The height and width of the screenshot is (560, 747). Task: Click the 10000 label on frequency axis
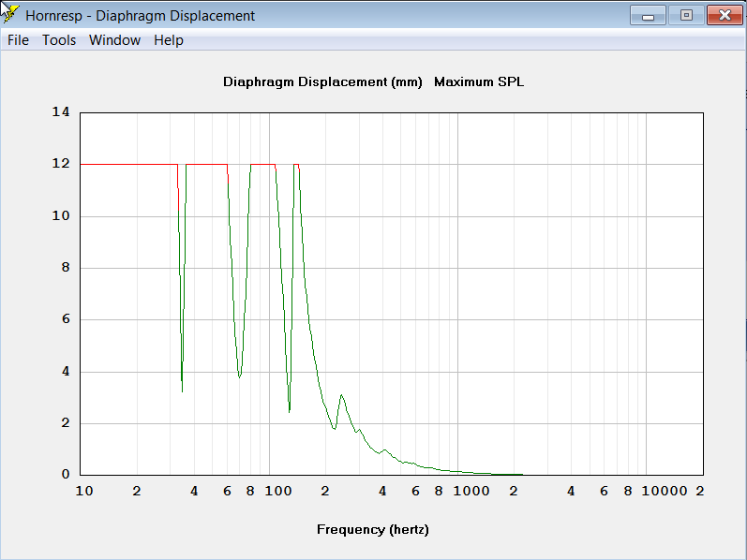(x=665, y=491)
